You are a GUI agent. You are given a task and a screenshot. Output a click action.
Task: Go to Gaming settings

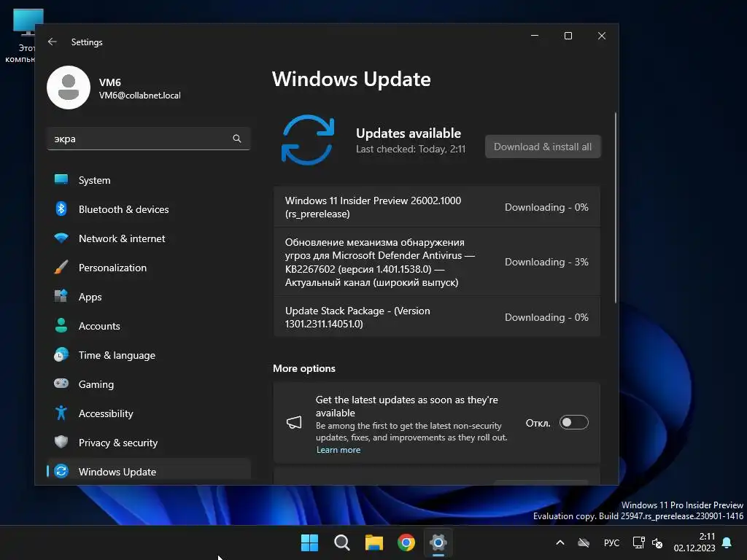pos(149,384)
